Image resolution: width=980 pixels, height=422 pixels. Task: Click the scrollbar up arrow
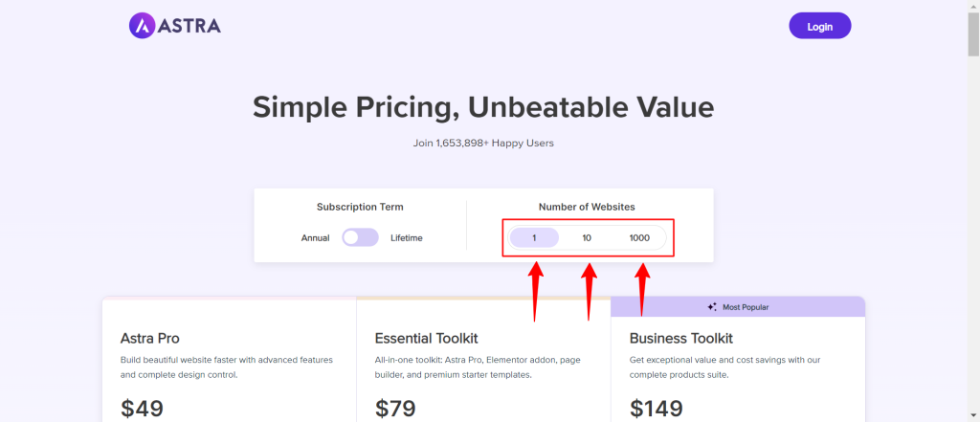[x=973, y=7]
